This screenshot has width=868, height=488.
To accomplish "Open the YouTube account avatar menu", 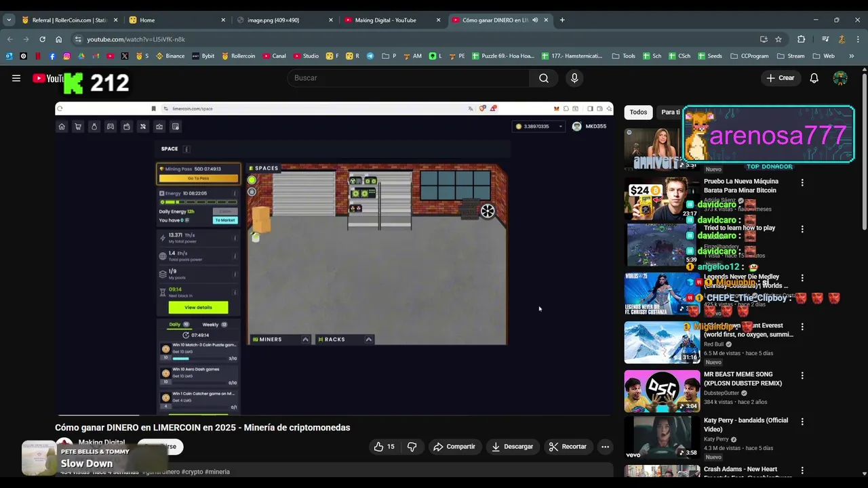I will click(840, 78).
